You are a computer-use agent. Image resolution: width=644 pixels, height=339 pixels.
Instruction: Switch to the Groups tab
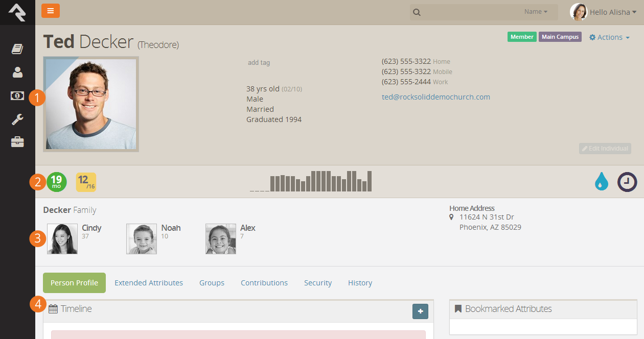point(212,283)
